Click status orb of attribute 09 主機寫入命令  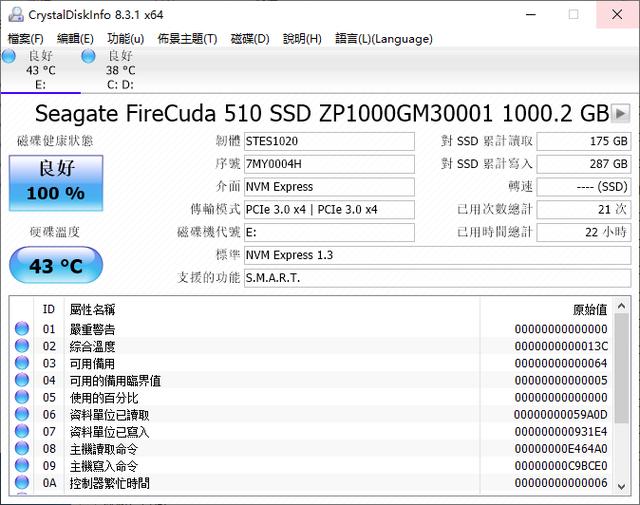tap(22, 466)
